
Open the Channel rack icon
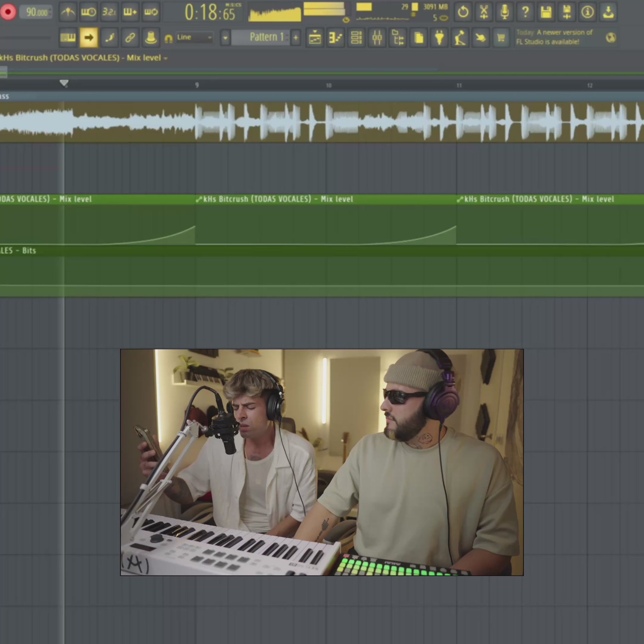pyautogui.click(x=356, y=38)
